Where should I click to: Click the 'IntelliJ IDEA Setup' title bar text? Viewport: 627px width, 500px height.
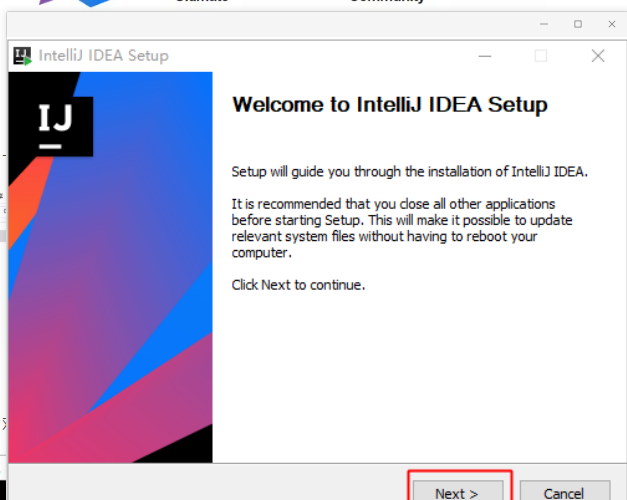tap(104, 56)
